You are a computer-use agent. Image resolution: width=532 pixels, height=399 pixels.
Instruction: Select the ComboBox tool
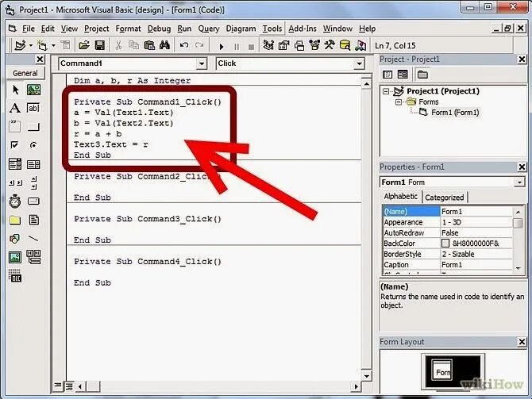pyautogui.click(x=14, y=164)
